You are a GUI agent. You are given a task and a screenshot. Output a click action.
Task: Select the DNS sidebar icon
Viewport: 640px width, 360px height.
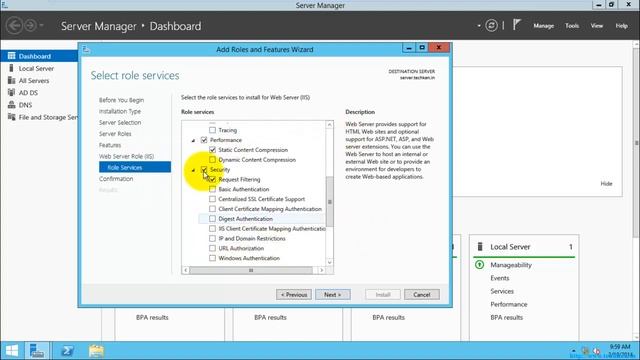[11, 105]
